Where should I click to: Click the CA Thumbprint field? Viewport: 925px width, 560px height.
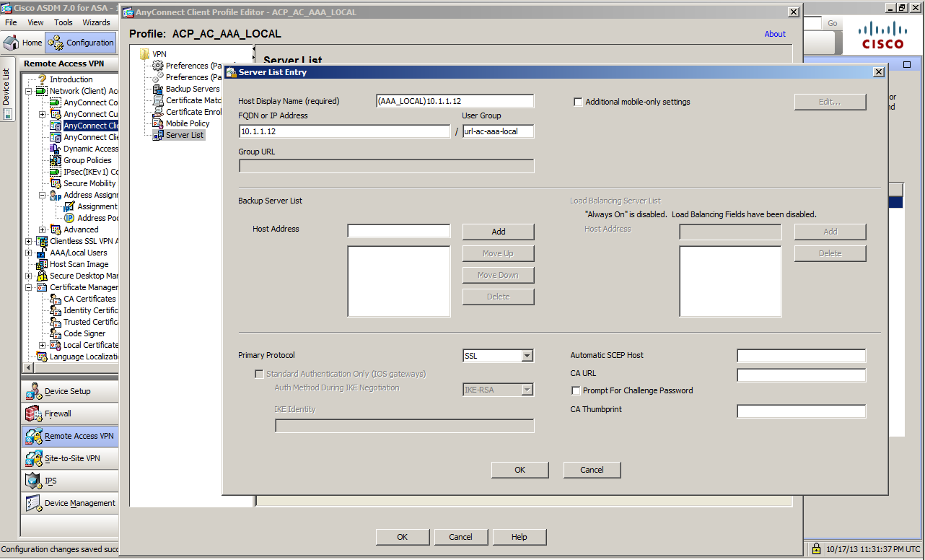click(x=802, y=411)
